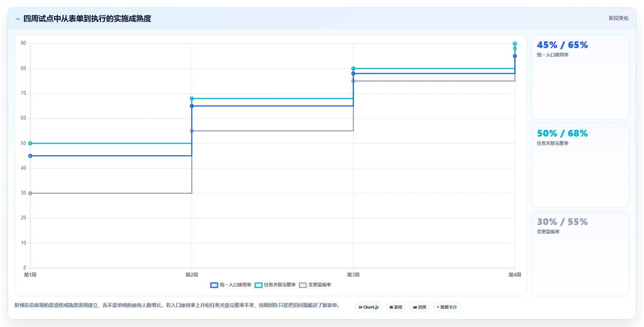Image resolution: width=644 pixels, height=327 pixels.
Task: Click the y-axis label 90
Action: point(23,43)
